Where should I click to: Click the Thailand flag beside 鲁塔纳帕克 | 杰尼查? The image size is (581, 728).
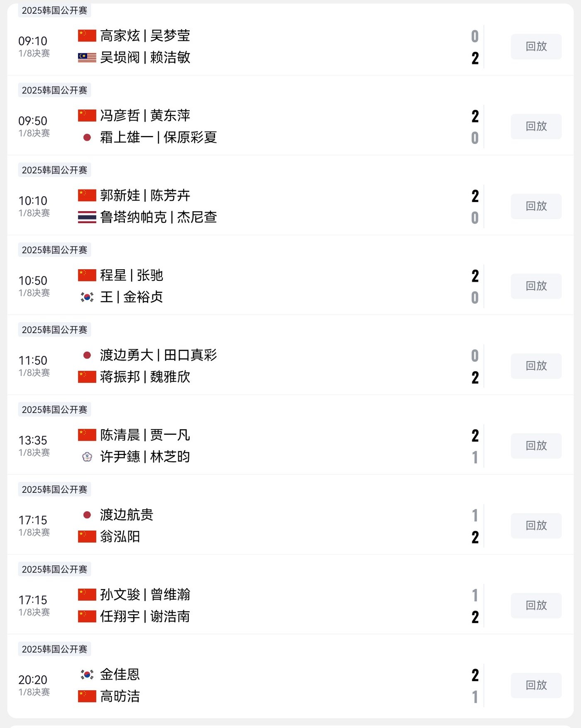coord(87,217)
